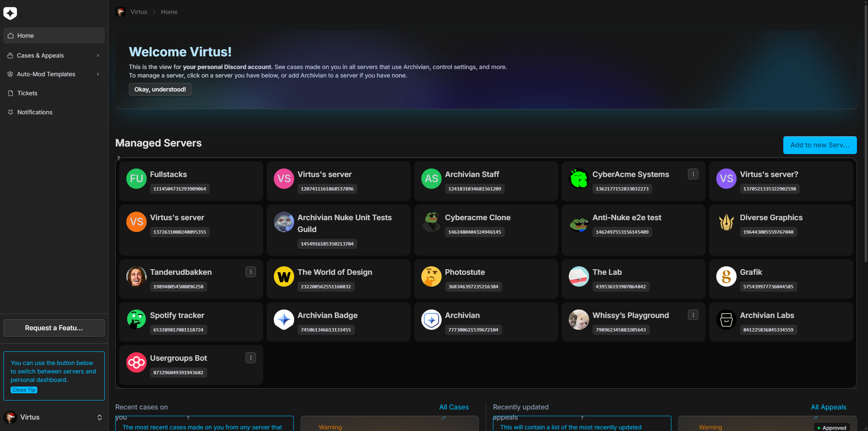Click the Cyberacme Clone frog avatar

(x=431, y=222)
